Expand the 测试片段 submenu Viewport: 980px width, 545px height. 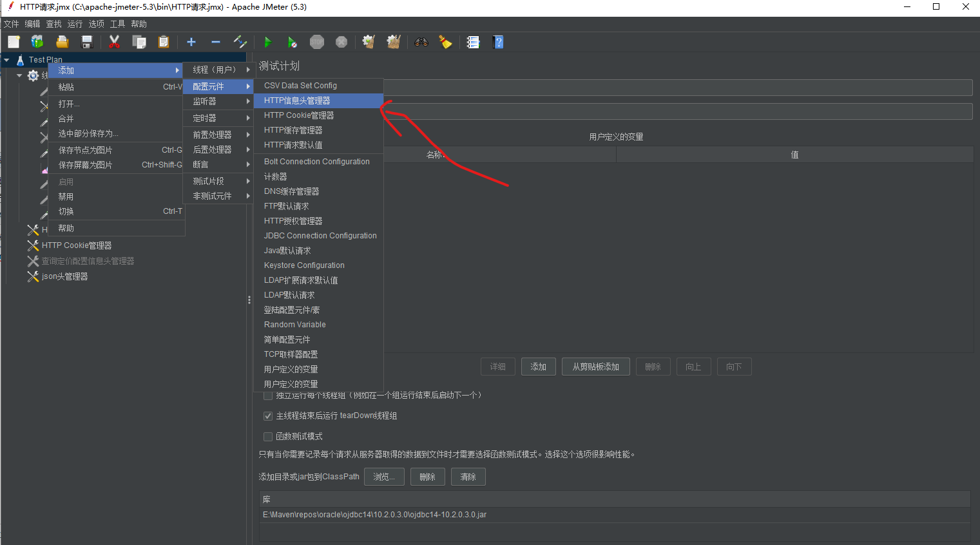[x=218, y=181]
